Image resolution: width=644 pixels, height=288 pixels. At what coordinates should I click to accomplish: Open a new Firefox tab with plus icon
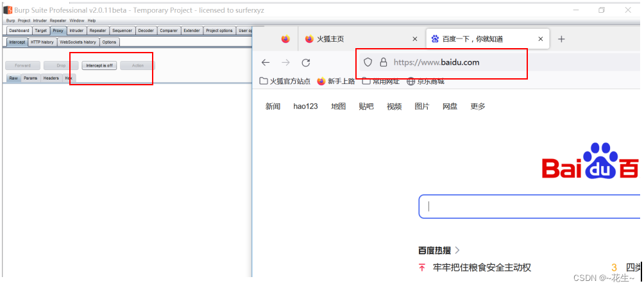click(561, 39)
